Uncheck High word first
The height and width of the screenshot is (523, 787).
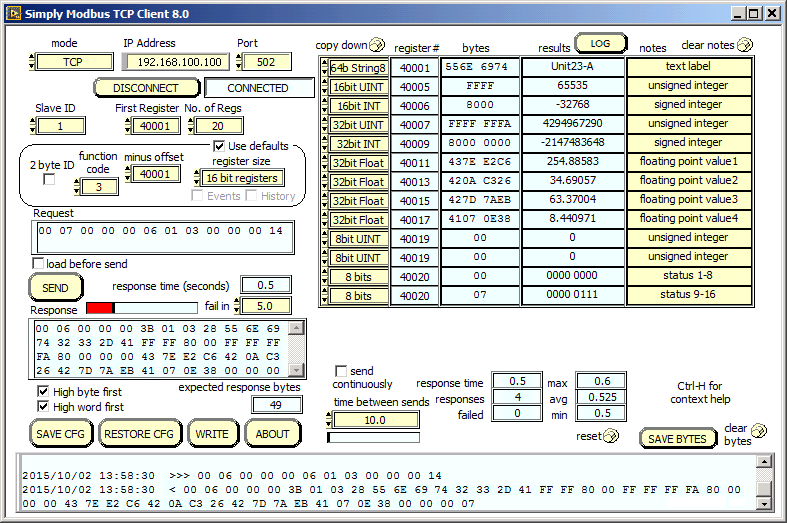(x=43, y=406)
